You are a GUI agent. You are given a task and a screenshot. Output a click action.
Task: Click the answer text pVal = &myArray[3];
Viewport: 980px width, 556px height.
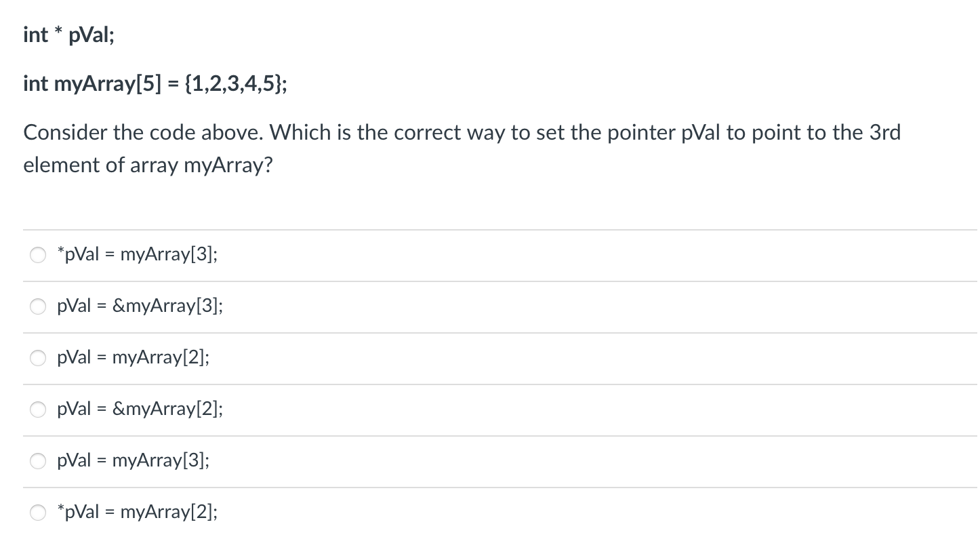[x=140, y=306]
